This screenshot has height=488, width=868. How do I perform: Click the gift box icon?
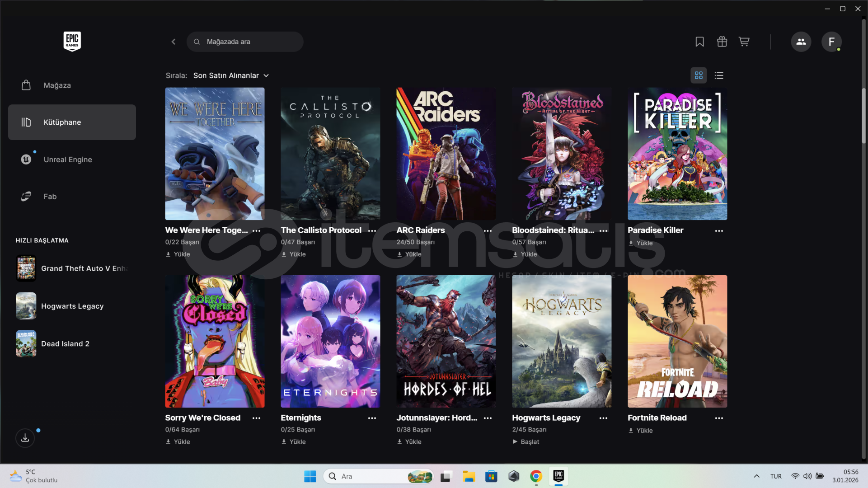click(x=722, y=42)
